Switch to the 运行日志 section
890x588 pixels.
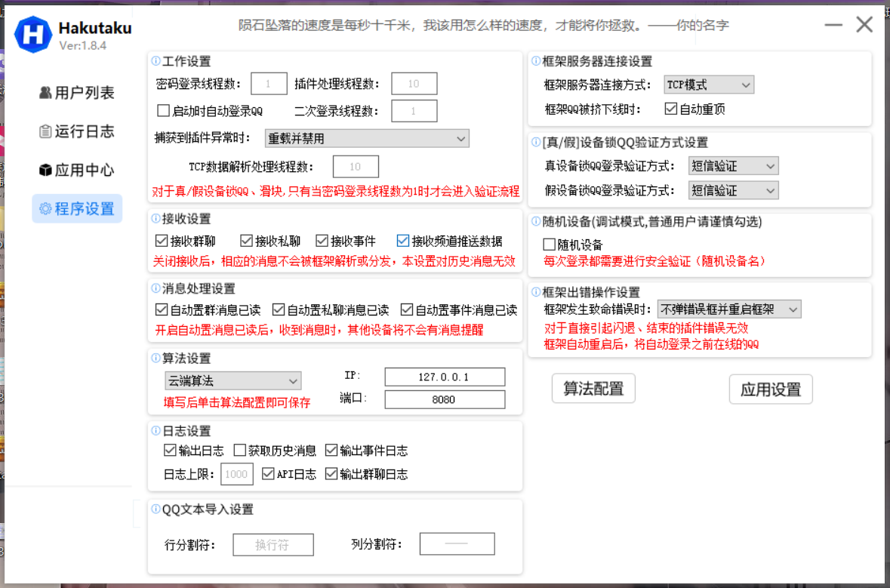pyautogui.click(x=78, y=131)
